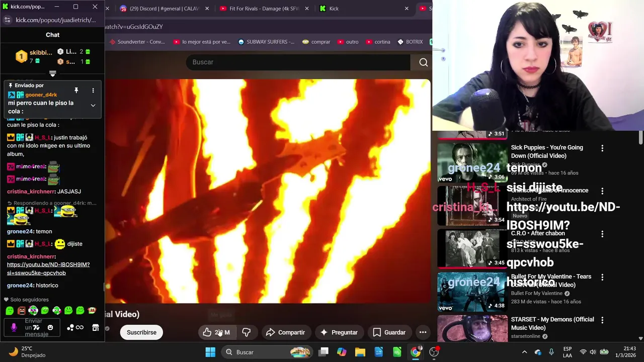Click the YouTube search magnifier button

[423, 62]
